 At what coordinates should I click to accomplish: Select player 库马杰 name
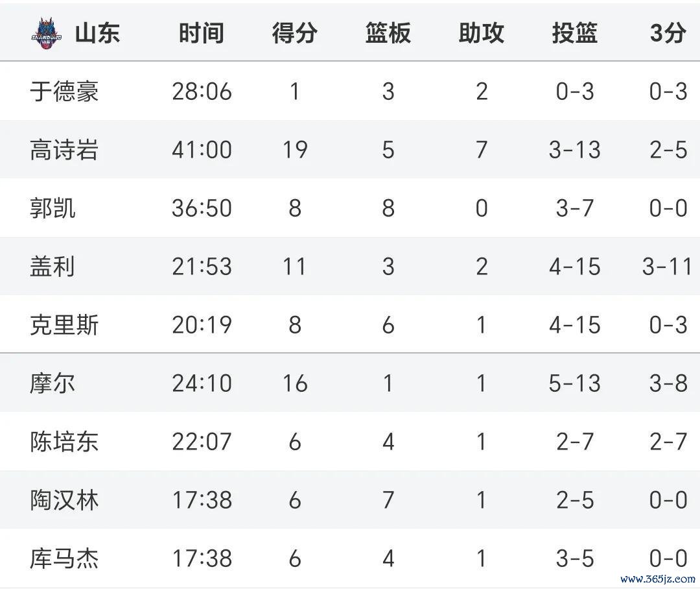(64, 559)
